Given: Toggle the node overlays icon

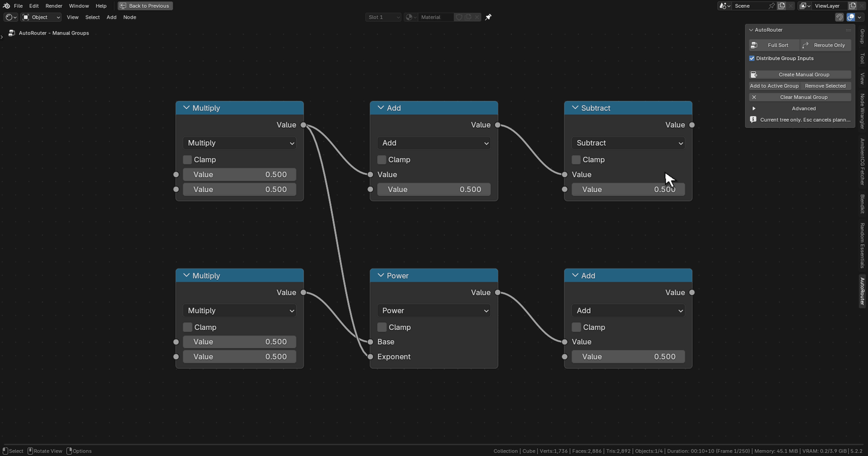Looking at the screenshot, I should click(851, 17).
